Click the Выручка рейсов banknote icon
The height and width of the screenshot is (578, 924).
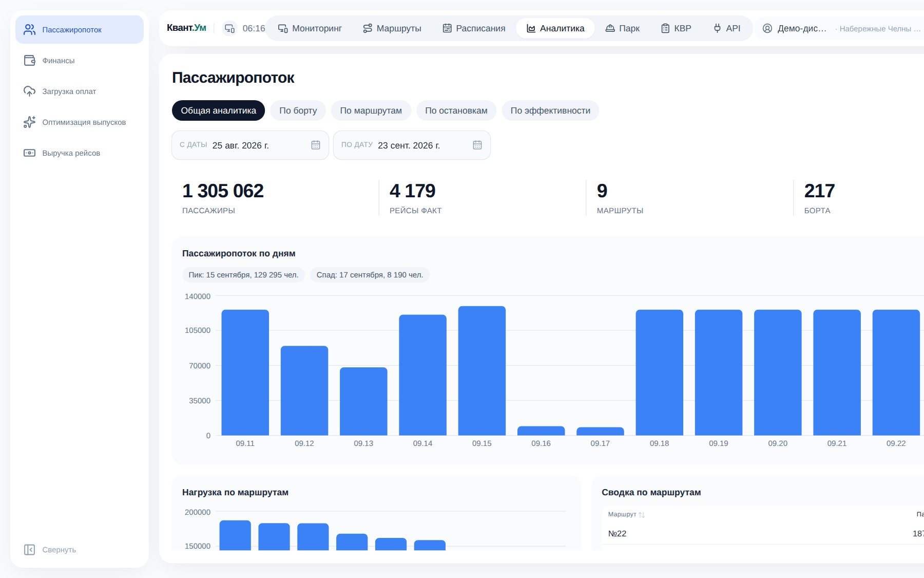click(30, 153)
